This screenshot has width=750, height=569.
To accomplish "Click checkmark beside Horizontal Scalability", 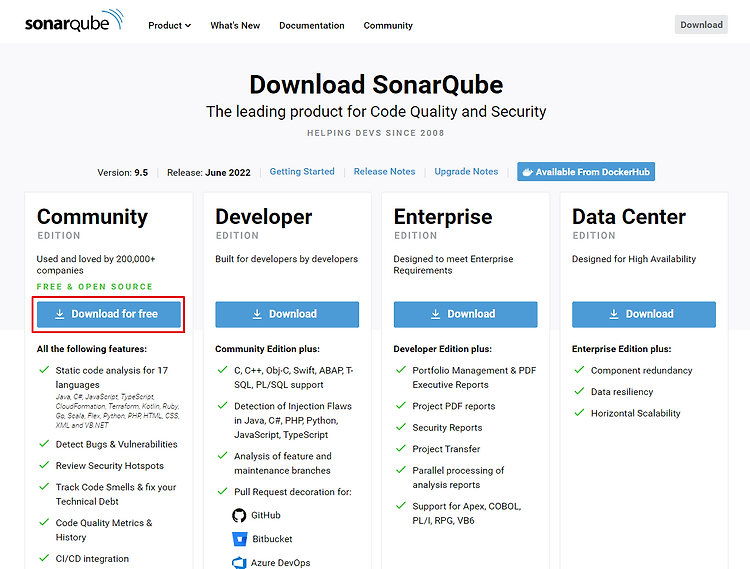I will (x=579, y=412).
